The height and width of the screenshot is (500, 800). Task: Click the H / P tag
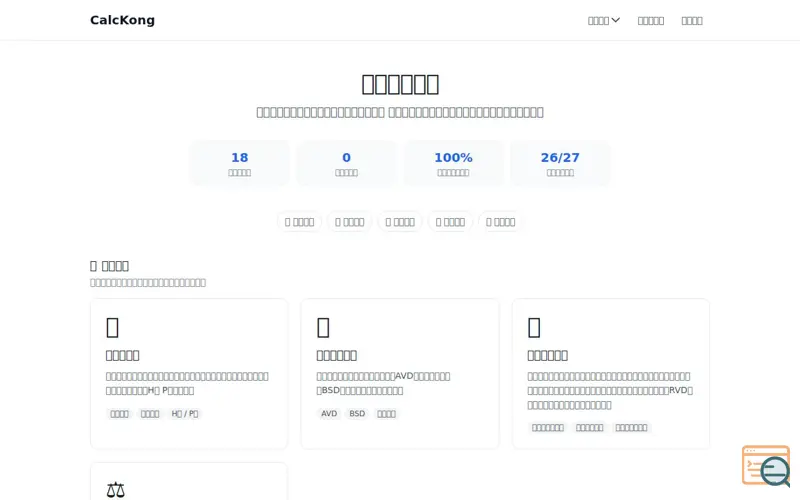(185, 413)
